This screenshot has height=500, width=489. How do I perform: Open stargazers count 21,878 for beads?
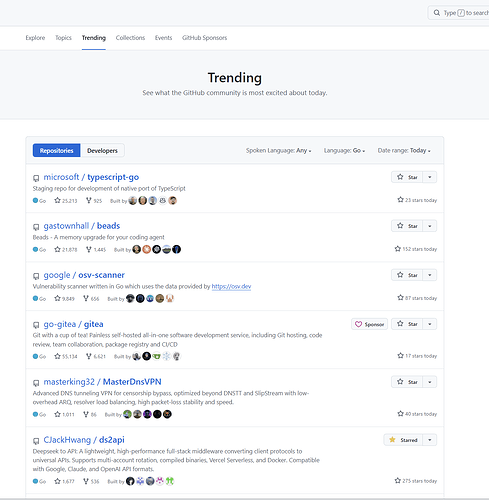[x=66, y=250]
